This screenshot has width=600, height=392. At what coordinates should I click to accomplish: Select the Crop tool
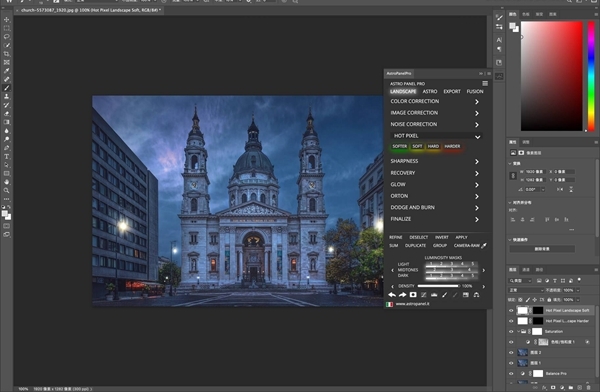(x=7, y=54)
